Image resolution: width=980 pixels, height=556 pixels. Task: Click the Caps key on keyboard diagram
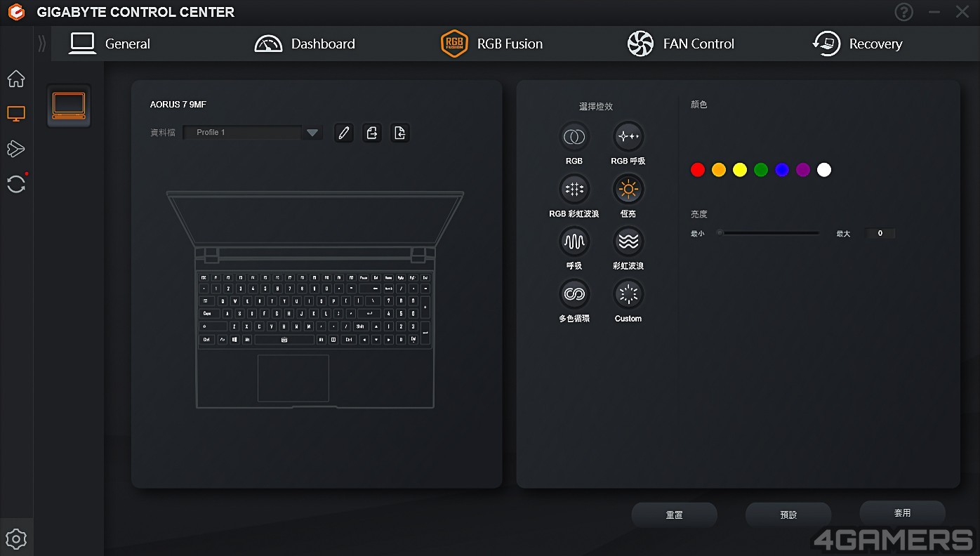coord(208,314)
